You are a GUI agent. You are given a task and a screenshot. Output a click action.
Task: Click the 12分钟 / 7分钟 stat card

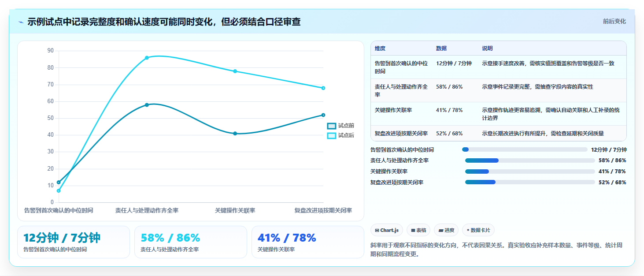coord(74,242)
